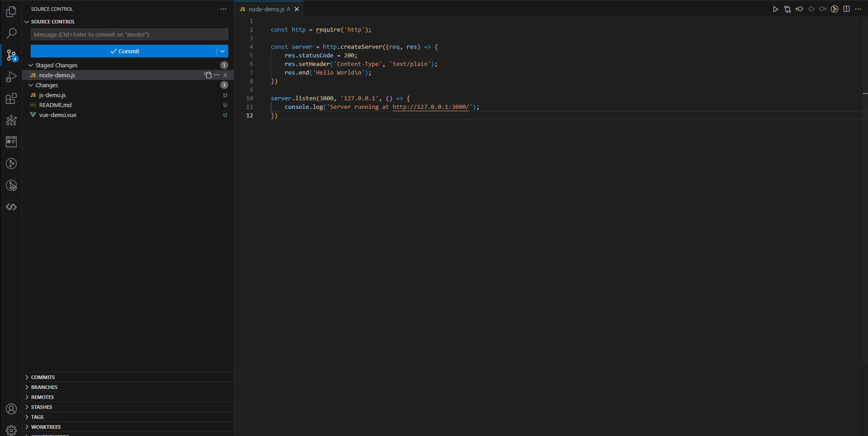
Task: Click the 'require' keyword on line 2
Action: [x=328, y=30]
